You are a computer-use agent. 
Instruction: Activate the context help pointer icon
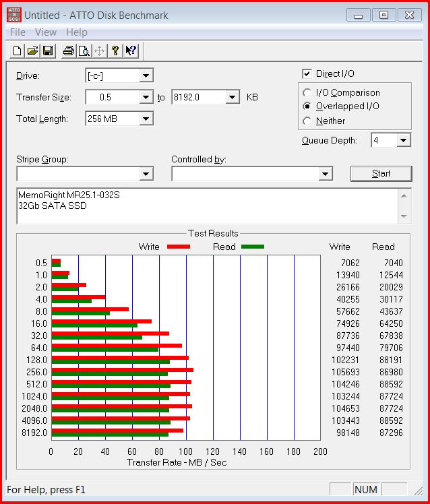click(131, 51)
